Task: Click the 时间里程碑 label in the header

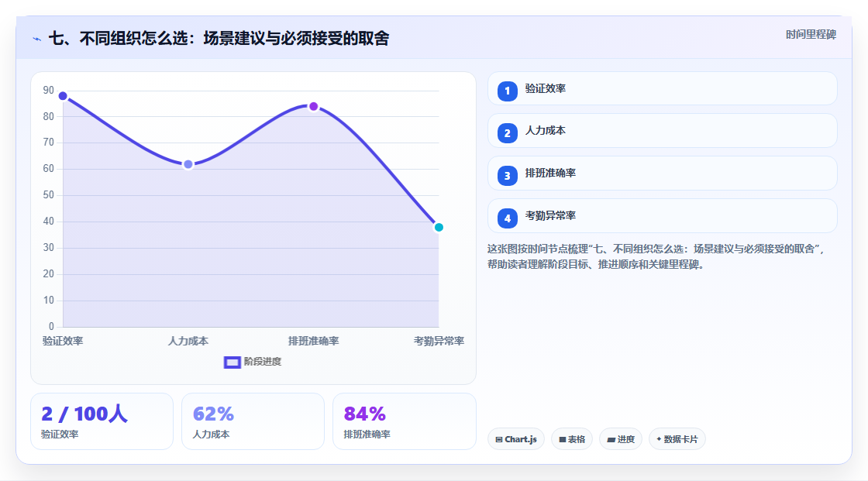Action: pos(811,34)
